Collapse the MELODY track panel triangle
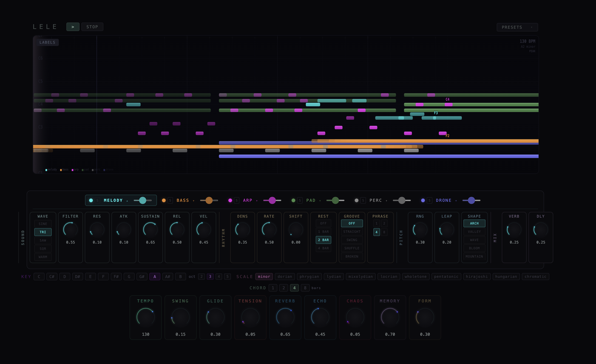This screenshot has width=596, height=364. tap(128, 201)
